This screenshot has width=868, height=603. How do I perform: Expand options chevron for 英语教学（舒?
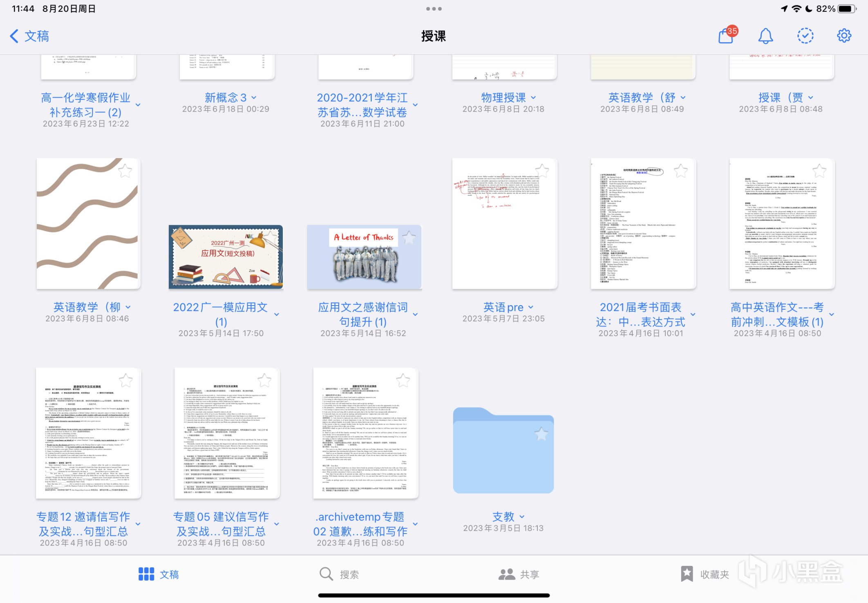point(683,98)
